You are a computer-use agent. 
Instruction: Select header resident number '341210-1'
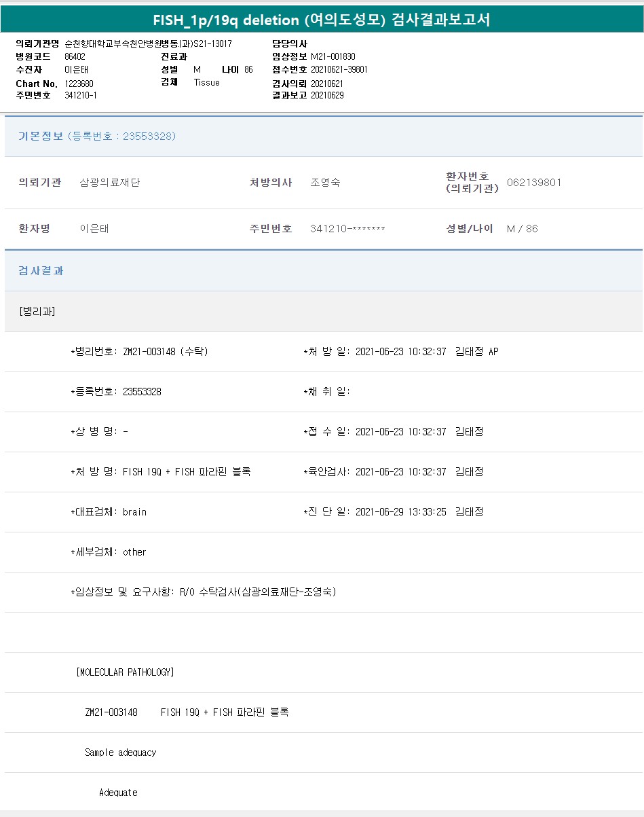coord(81,96)
